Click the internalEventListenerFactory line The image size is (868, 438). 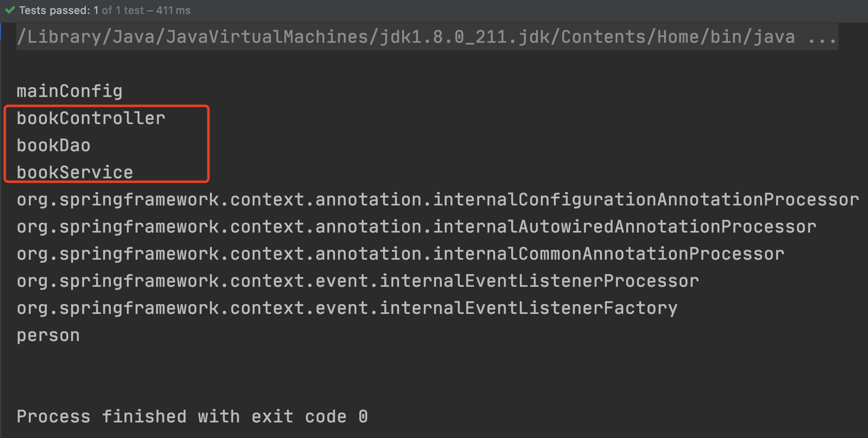(347, 308)
